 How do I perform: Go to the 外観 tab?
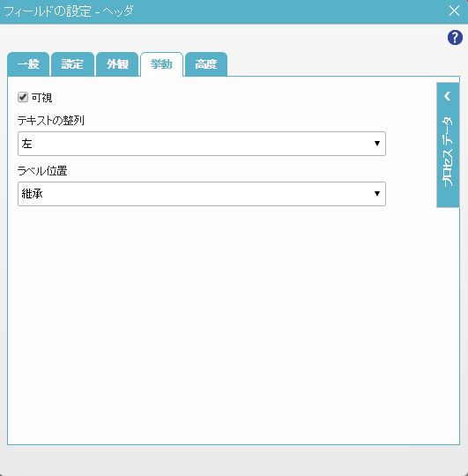(x=117, y=64)
